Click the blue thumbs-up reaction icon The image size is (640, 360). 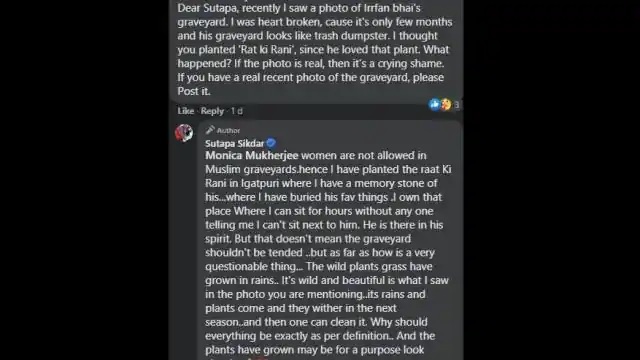(x=434, y=104)
